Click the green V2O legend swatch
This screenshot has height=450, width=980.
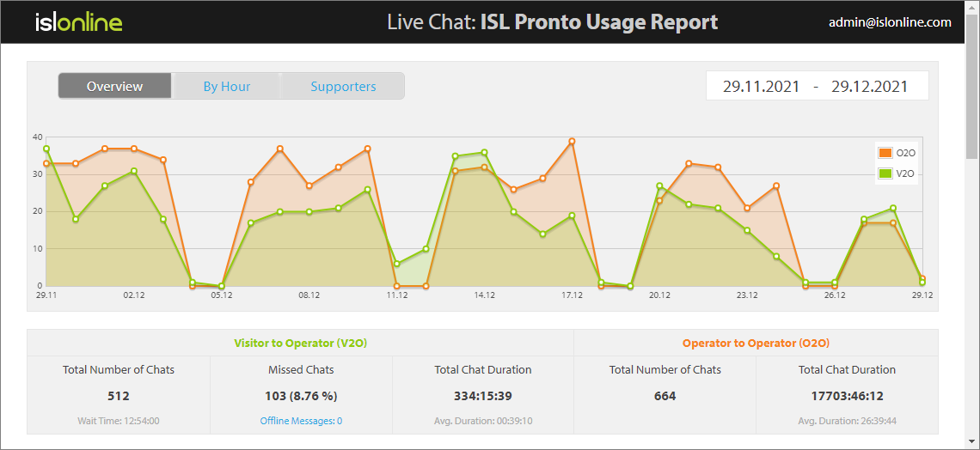click(885, 173)
